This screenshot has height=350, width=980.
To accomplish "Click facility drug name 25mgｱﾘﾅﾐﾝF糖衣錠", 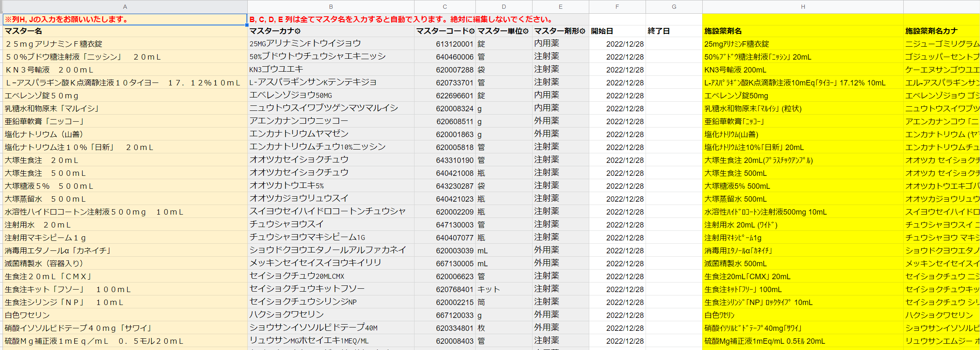I will click(736, 44).
